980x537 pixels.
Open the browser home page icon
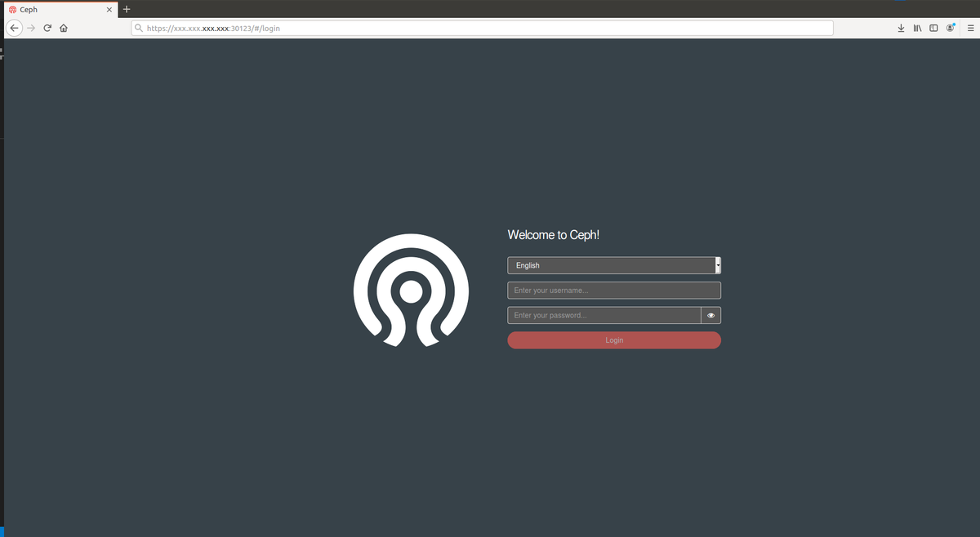[63, 28]
